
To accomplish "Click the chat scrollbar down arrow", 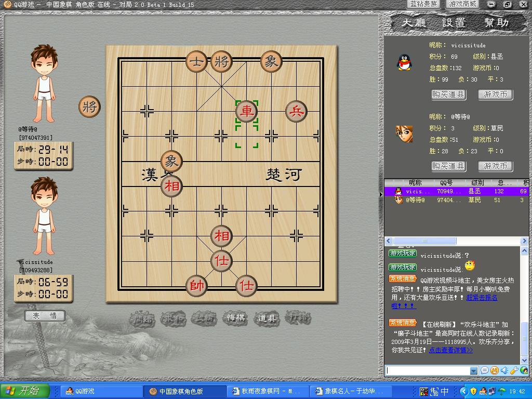I will pyautogui.click(x=524, y=361).
